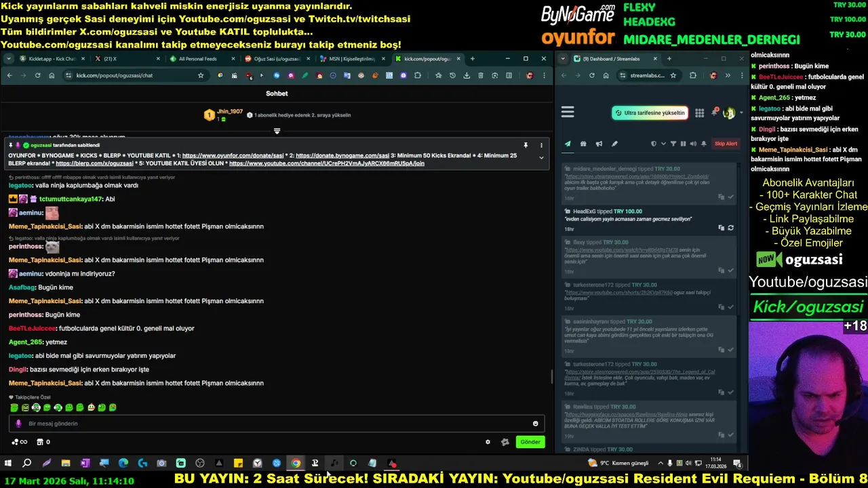Replay the HeadExG TRY 100.00 tip alert
This screenshot has width=868, height=488.
730,228
